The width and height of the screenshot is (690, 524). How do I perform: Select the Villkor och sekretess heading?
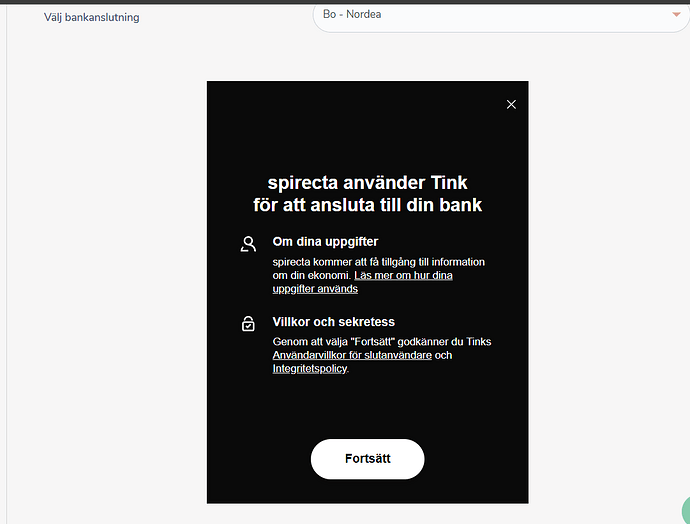tap(334, 322)
